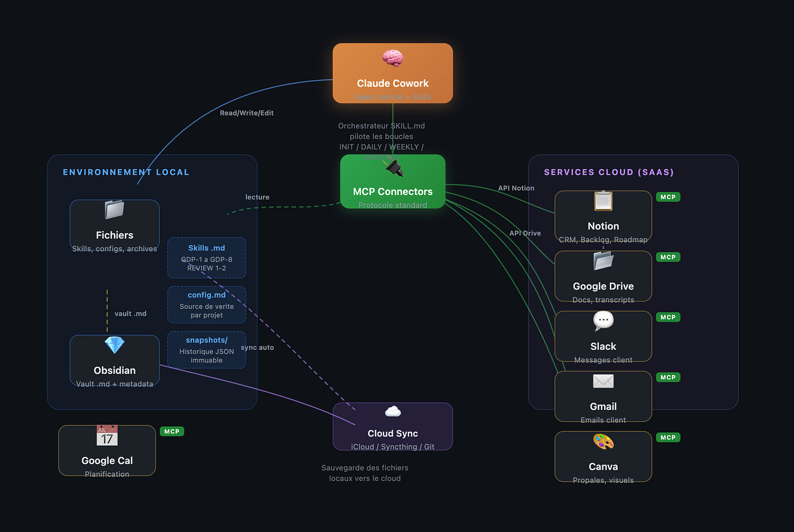Viewport: 794px width, 532px height.
Task: Click the "snapshots/" dashed box title
Action: [x=207, y=340]
